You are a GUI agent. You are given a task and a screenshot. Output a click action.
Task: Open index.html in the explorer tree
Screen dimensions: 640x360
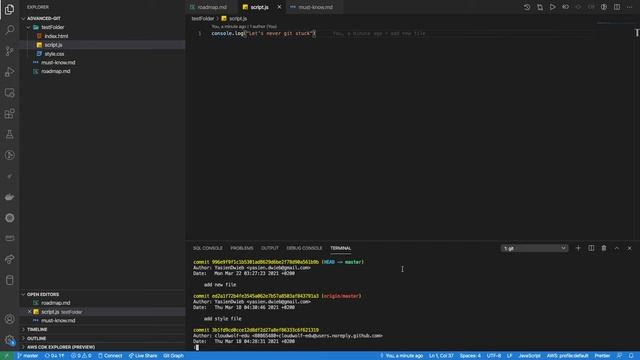point(56,36)
